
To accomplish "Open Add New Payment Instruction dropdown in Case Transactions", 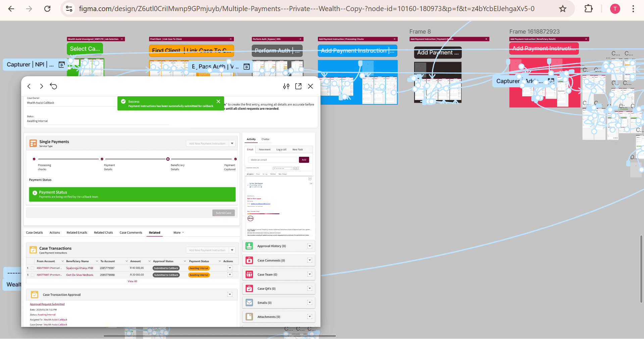I will coord(232,250).
